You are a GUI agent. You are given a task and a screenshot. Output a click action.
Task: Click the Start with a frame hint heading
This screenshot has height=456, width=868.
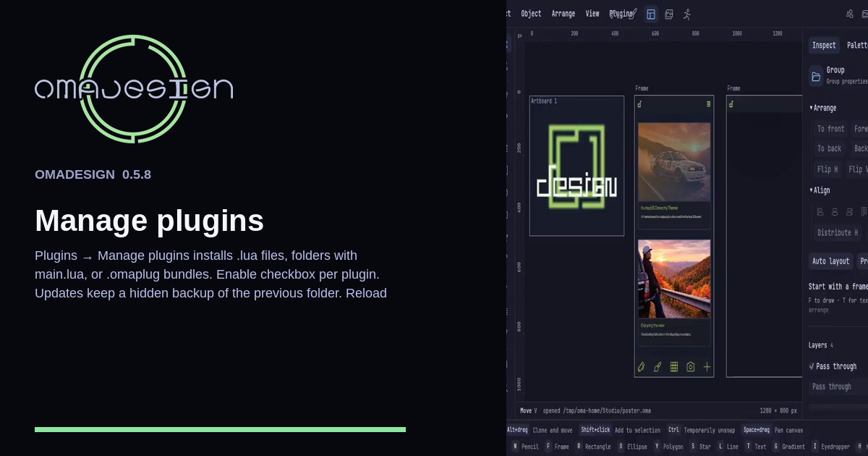coord(838,287)
